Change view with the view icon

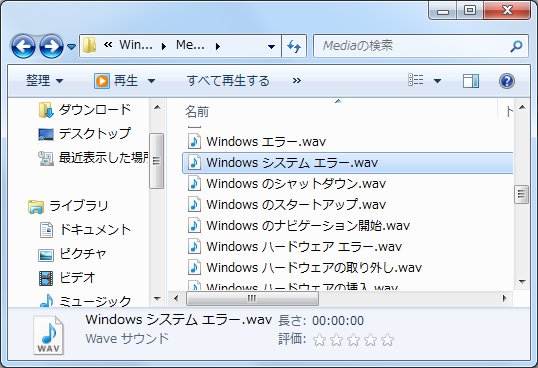coord(416,81)
